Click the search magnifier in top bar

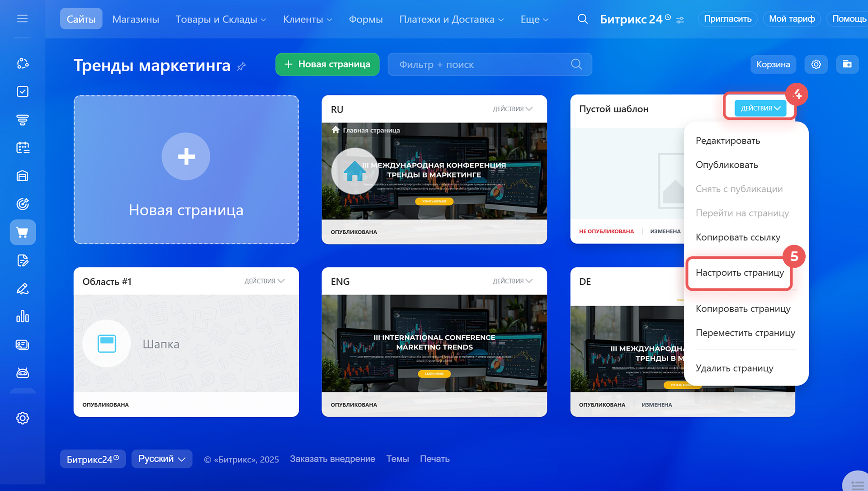click(x=583, y=19)
